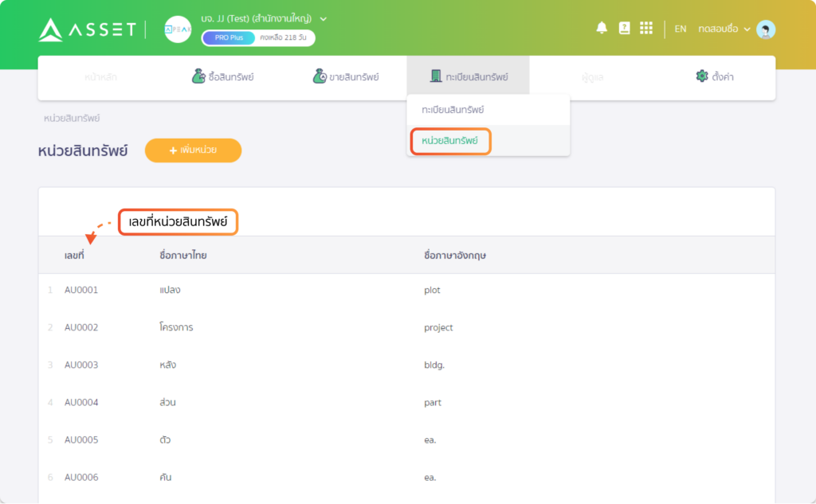Open the apps grid icon

(645, 28)
